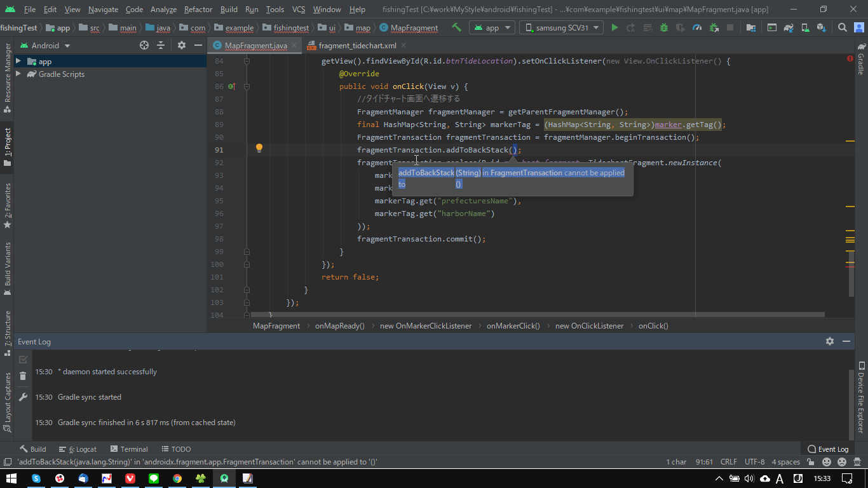Click the quick-fix lightbulb on line 91
This screenshot has width=868, height=488.
(259, 148)
